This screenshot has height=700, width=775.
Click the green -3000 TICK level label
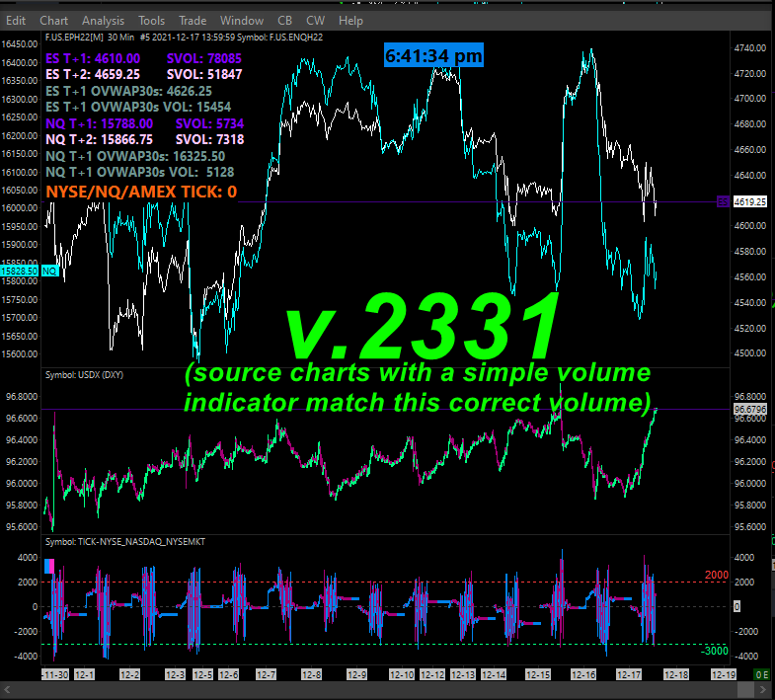coord(715,651)
